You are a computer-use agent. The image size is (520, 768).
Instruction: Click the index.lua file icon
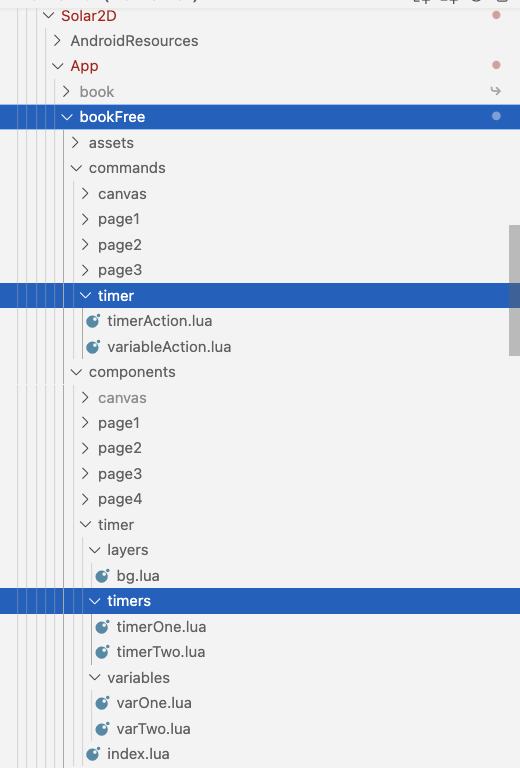click(x=93, y=754)
